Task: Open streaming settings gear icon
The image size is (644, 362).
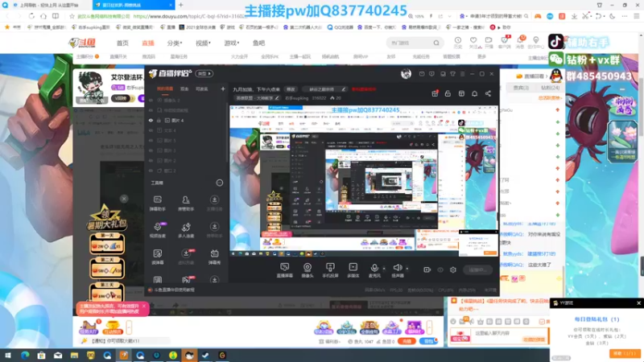Action: (x=453, y=269)
